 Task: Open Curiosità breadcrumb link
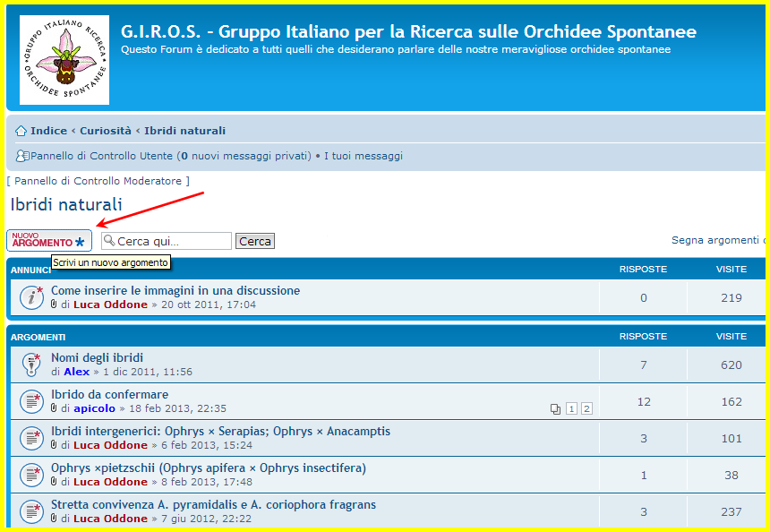click(x=106, y=131)
